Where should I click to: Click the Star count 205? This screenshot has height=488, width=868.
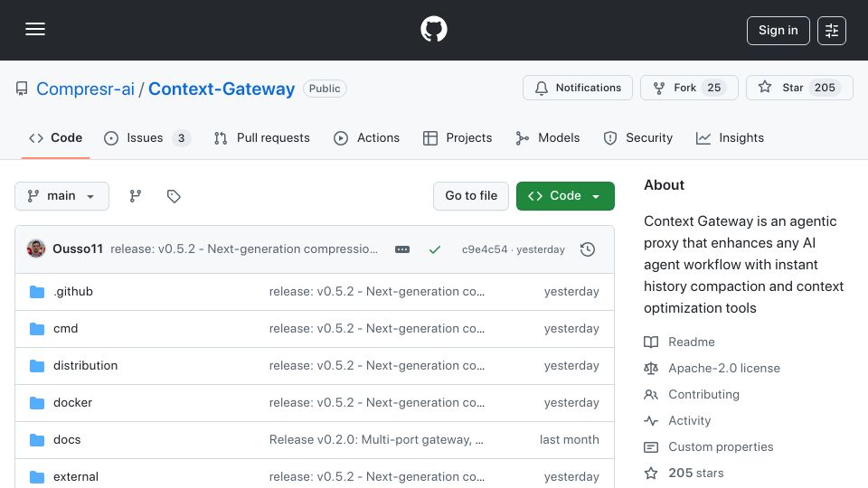click(x=825, y=88)
